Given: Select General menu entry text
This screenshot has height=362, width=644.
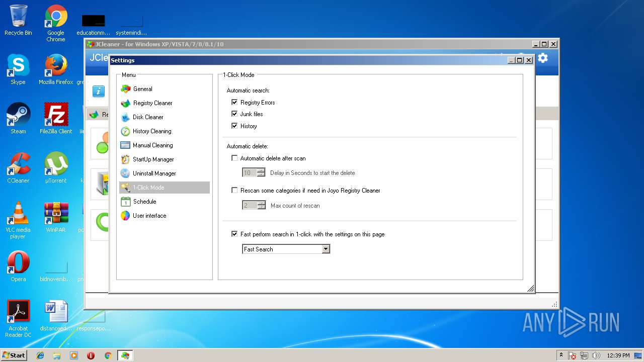Looking at the screenshot, I should 143,89.
